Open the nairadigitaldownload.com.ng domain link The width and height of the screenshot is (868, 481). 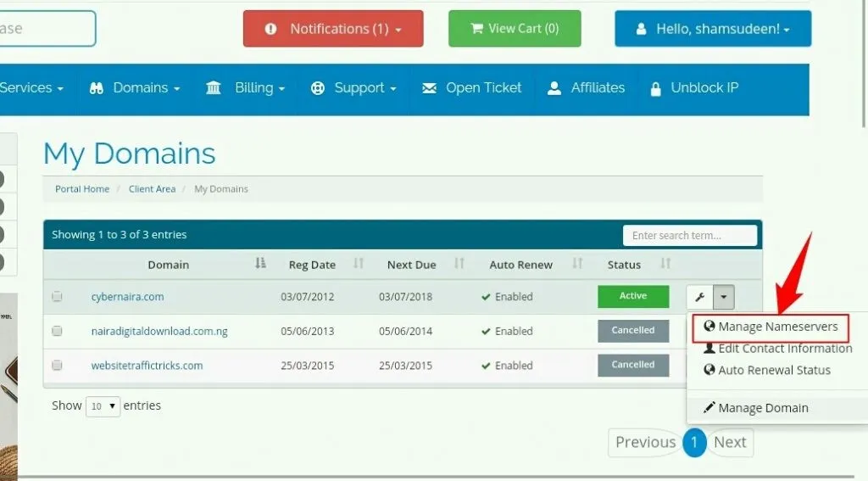[159, 332]
